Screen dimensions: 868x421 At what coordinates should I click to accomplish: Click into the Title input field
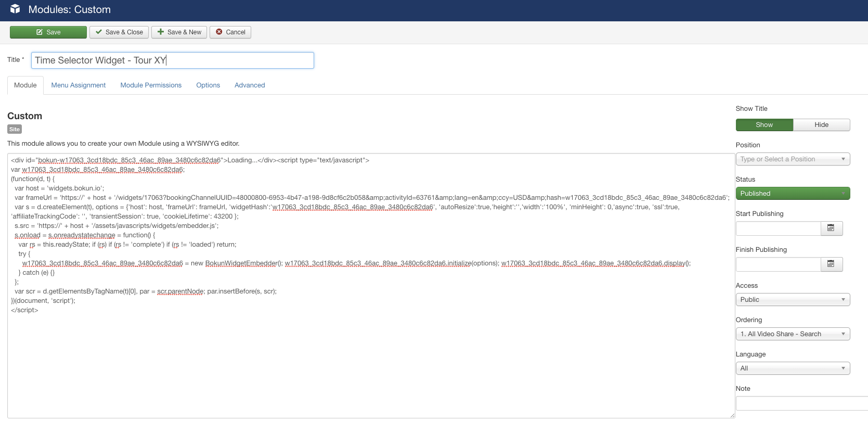(x=173, y=60)
